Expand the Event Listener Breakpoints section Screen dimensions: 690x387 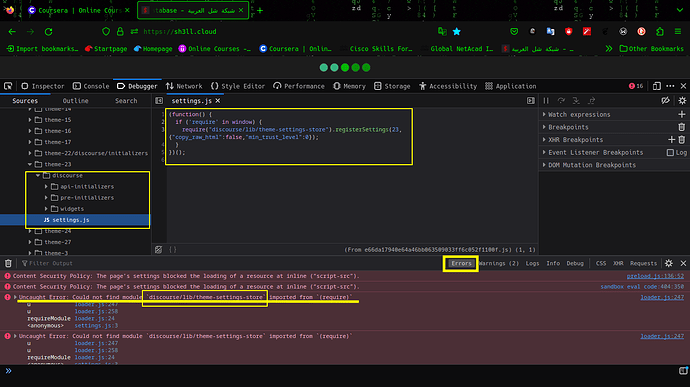point(544,152)
